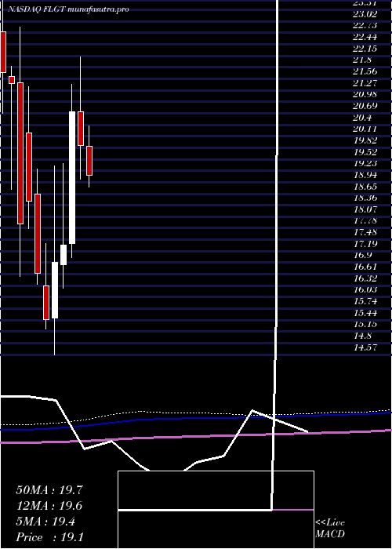
Task: Click the last red candlestick on the right
Action: (x=89, y=161)
